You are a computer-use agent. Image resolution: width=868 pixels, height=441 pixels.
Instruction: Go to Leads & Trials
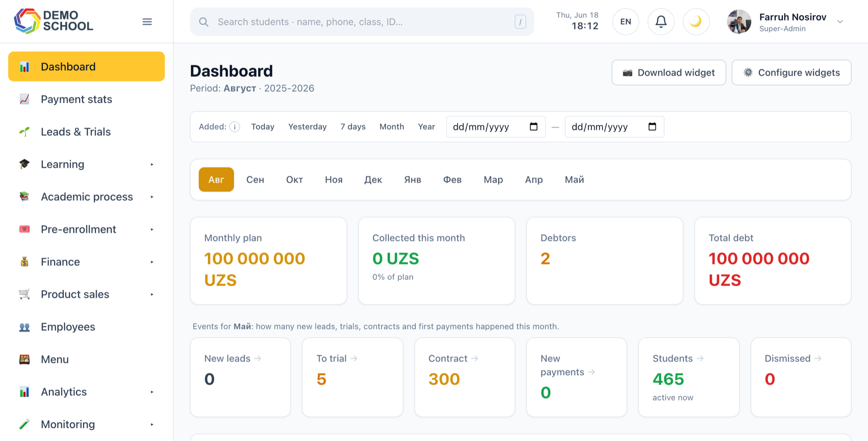(86, 131)
